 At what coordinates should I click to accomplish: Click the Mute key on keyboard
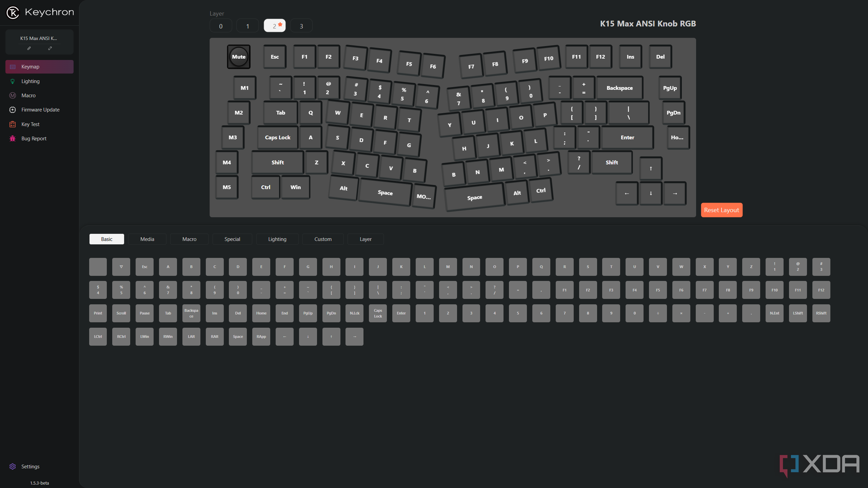coord(238,57)
